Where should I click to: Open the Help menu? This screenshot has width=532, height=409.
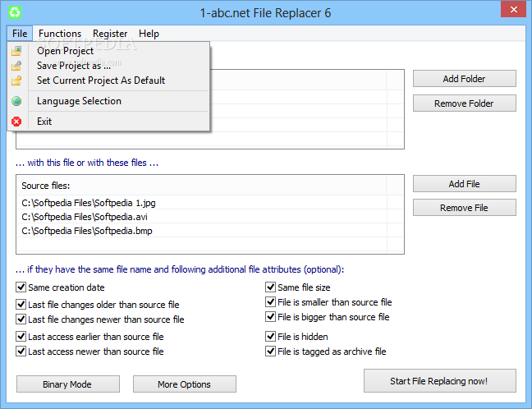click(x=149, y=34)
